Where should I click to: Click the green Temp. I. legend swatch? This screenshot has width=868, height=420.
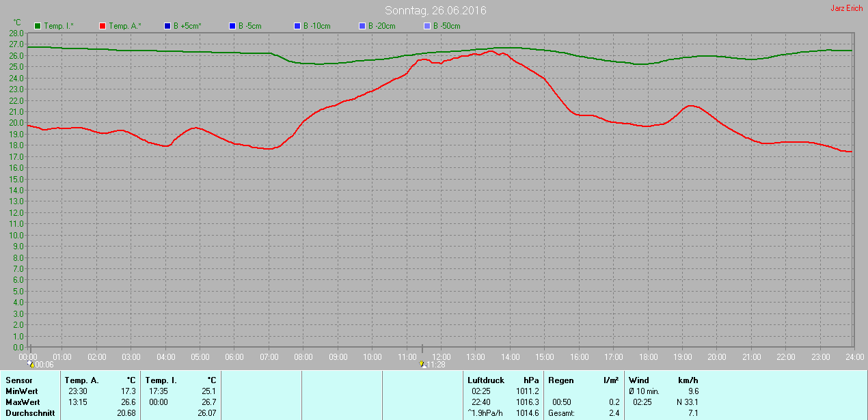coord(38,26)
